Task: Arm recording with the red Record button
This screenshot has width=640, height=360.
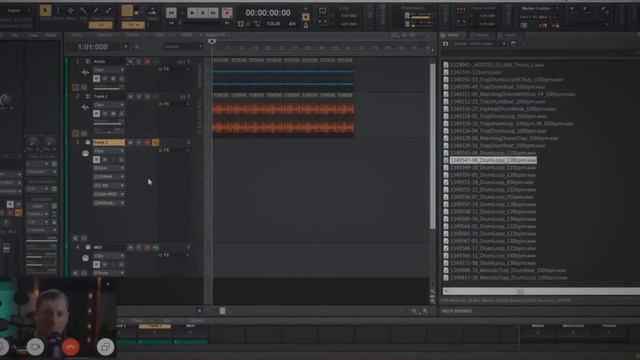Action: [x=227, y=13]
